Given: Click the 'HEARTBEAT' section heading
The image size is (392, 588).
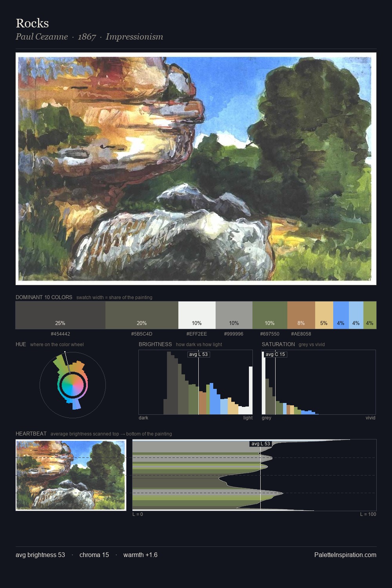Looking at the screenshot, I should [31, 434].
